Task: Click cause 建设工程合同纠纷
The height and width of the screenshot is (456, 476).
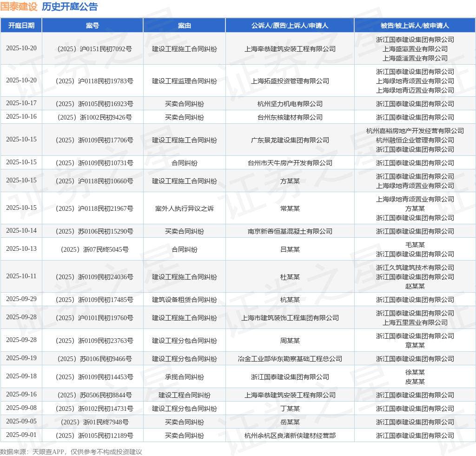Action: [184, 395]
